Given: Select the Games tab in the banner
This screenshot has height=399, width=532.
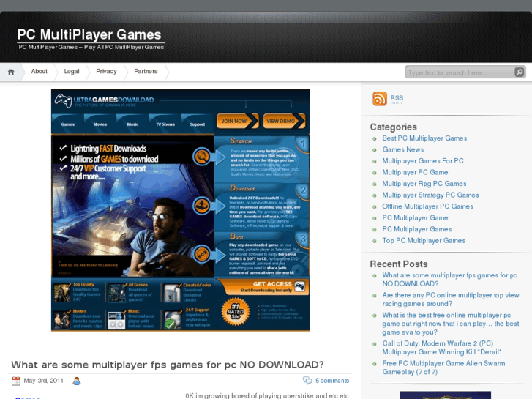Looking at the screenshot, I should coord(68,124).
